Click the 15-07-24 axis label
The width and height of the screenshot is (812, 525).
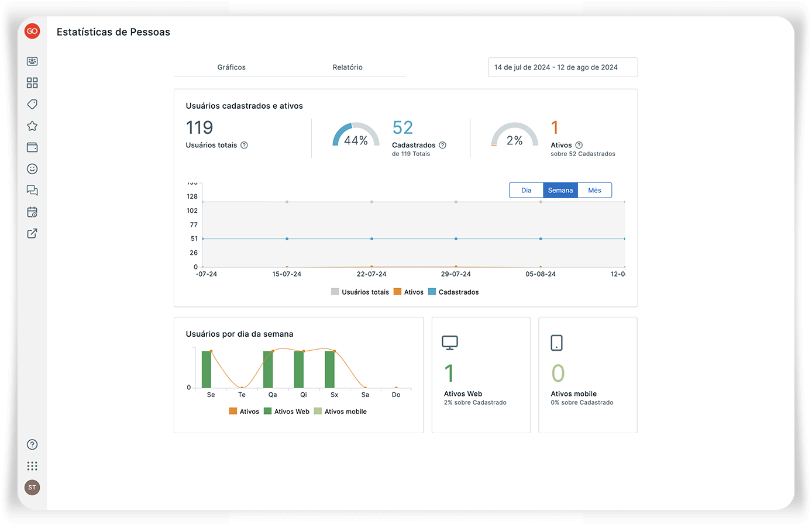coord(287,274)
